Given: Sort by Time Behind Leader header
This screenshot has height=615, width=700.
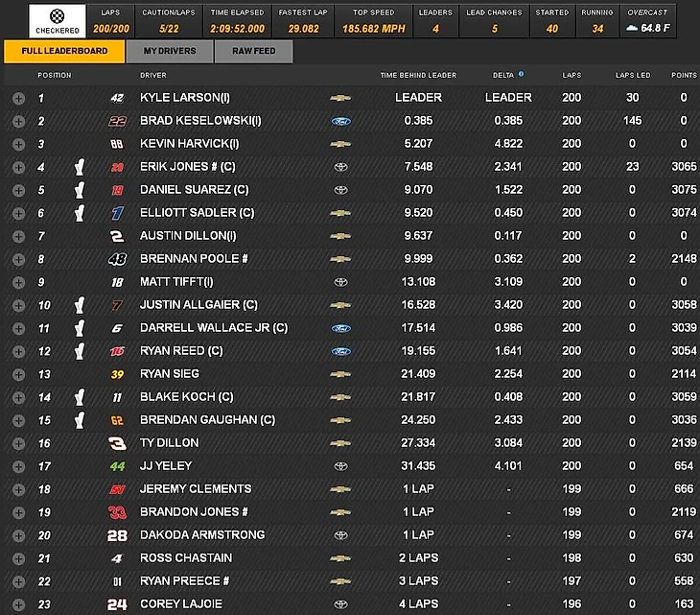Looking at the screenshot, I should click(418, 75).
